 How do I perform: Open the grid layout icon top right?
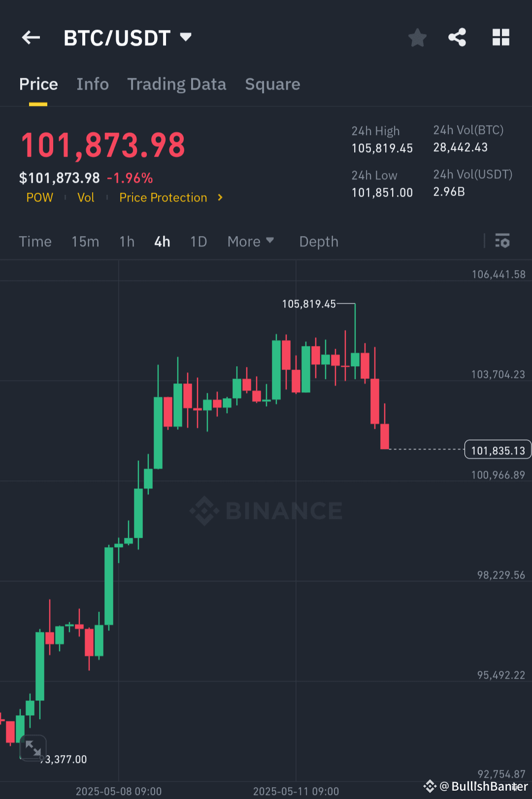point(500,37)
